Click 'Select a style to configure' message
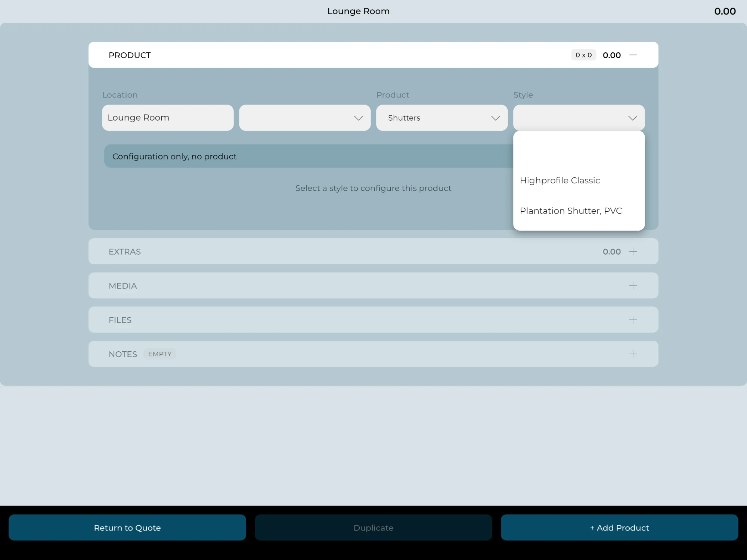Viewport: 747px width, 560px height. pyautogui.click(x=373, y=188)
